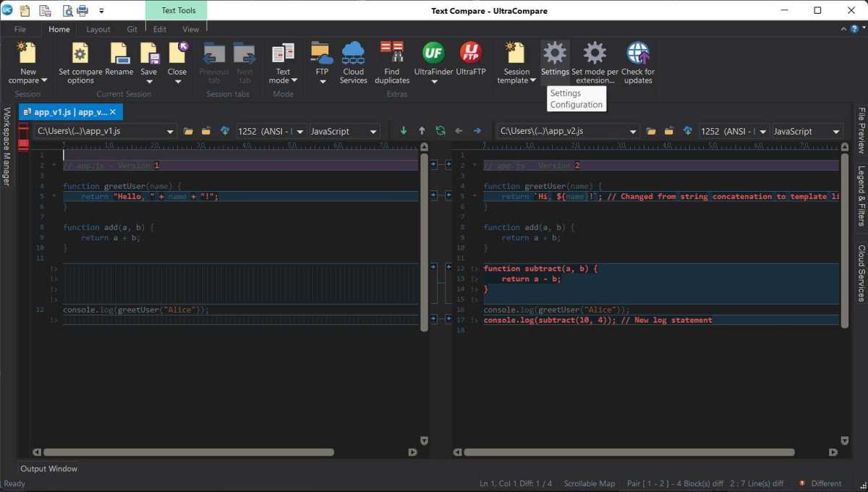Open Cloud Services in the ribbon
The width and height of the screenshot is (868, 492).
point(353,62)
